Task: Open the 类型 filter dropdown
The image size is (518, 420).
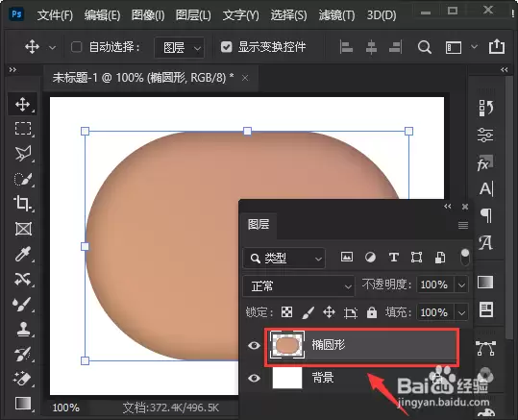Action: (284, 258)
